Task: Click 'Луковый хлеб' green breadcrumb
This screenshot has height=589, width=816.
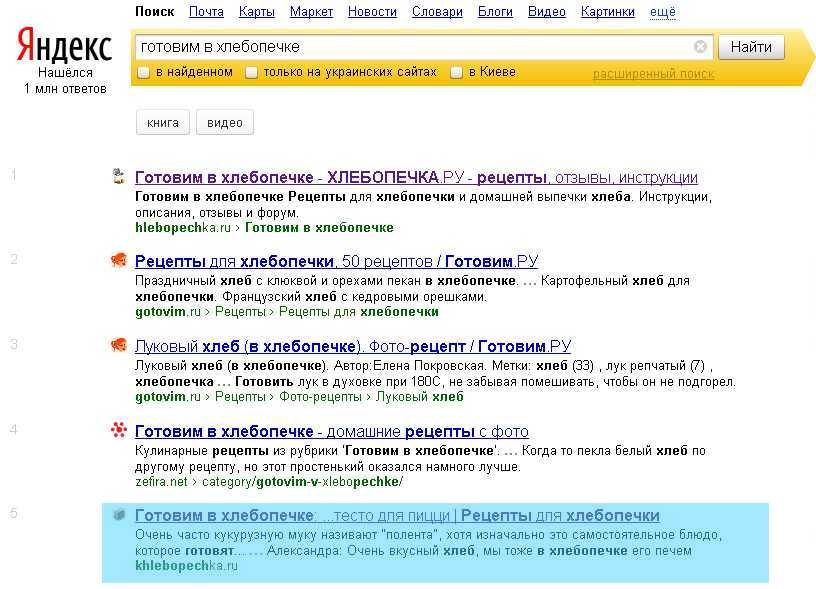Action: click(419, 396)
